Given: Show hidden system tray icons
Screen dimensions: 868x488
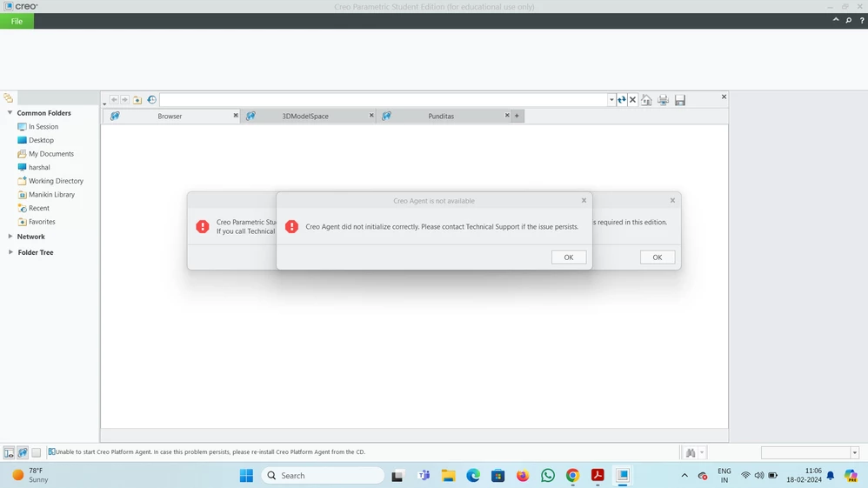Looking at the screenshot, I should (x=684, y=475).
